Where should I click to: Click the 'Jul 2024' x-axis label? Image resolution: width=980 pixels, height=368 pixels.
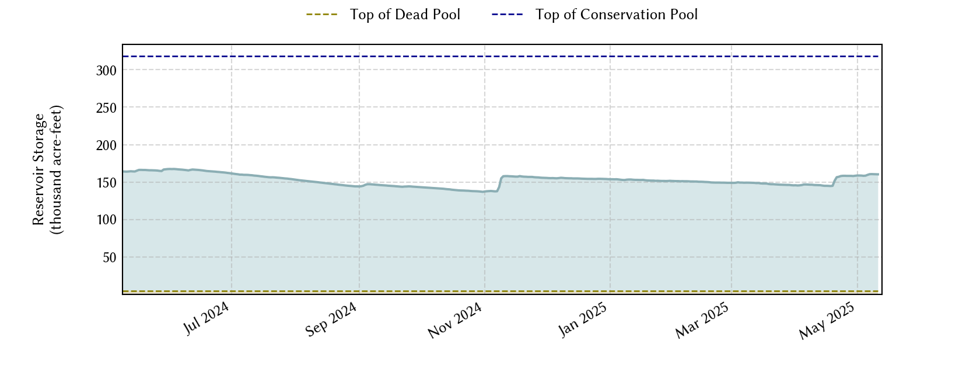206,319
